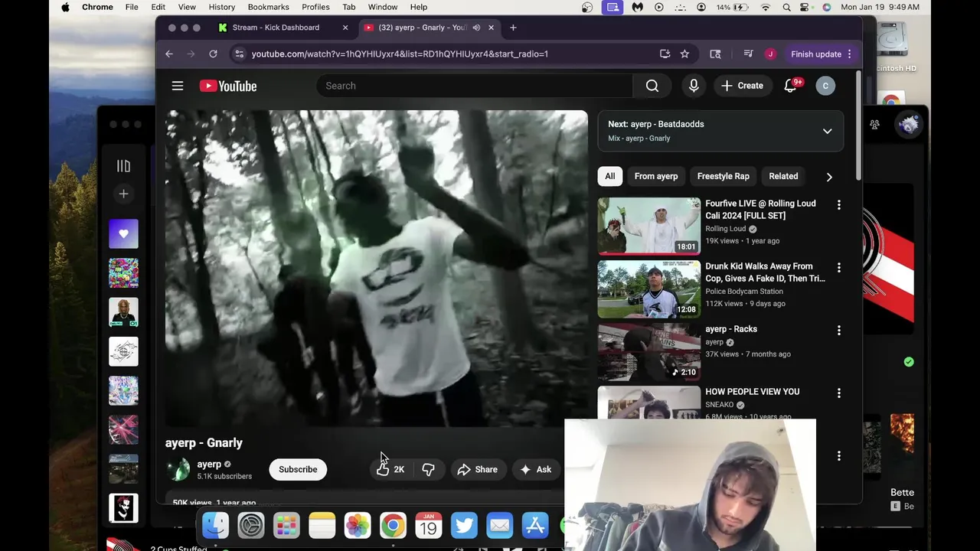Screen dimensions: 980x551
Task: Open the Twitter app from the Dock
Action: click(464, 526)
